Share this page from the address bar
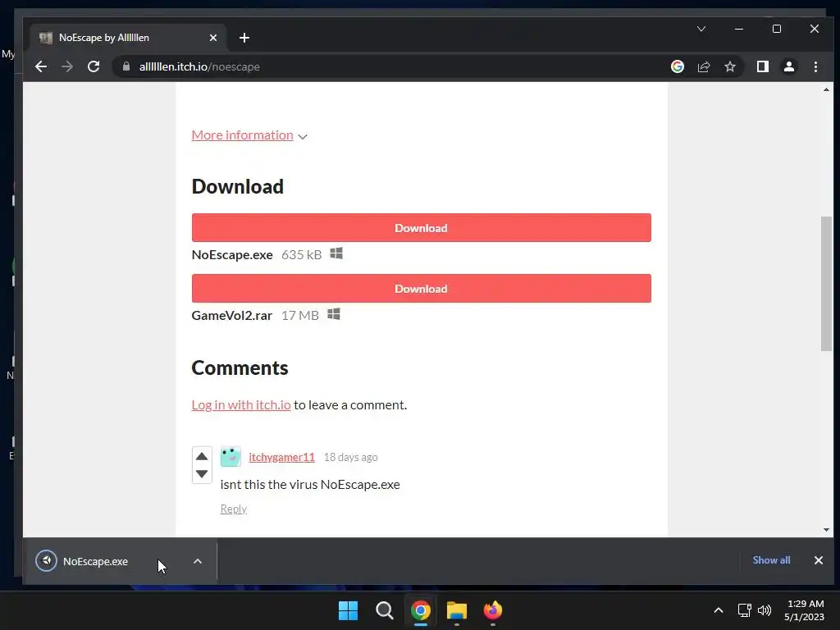Image resolution: width=840 pixels, height=630 pixels. tap(703, 66)
